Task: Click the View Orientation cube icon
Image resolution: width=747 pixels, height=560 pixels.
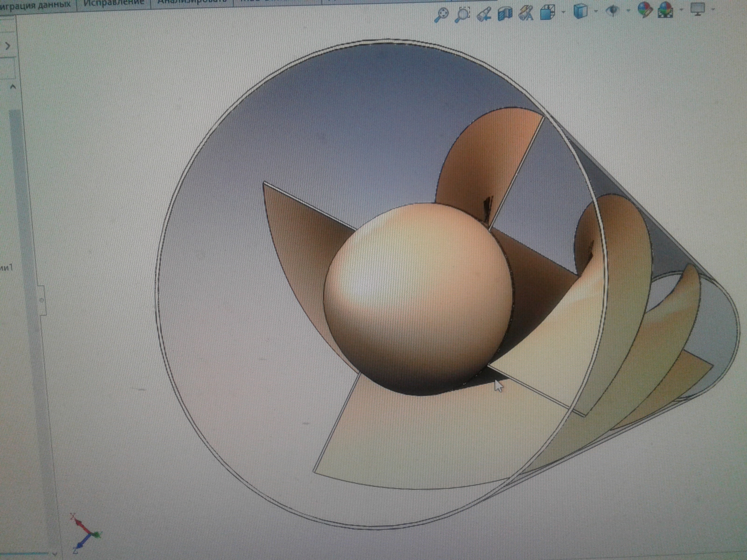Action: point(547,12)
